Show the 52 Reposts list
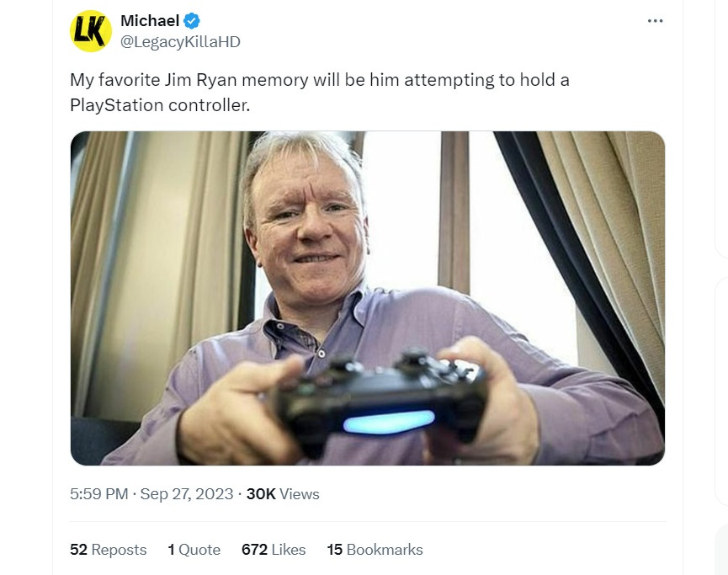The image size is (728, 575). click(109, 550)
